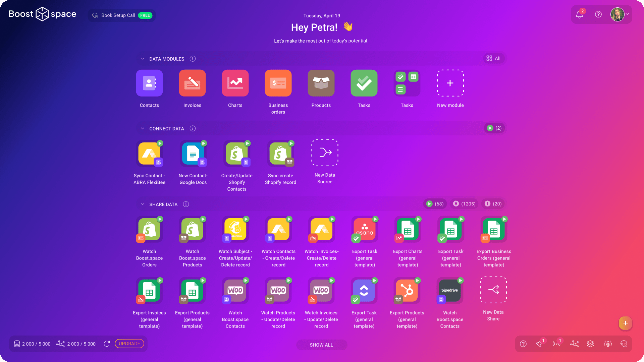Open the integrations nodes icon in bottom toolbar
The image size is (644, 362).
coord(574,344)
